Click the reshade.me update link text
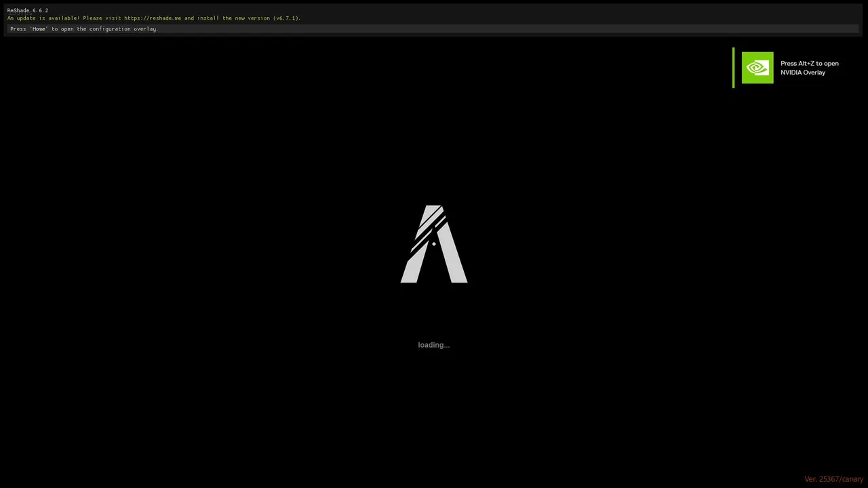This screenshot has height=488, width=868. pyautogui.click(x=153, y=18)
